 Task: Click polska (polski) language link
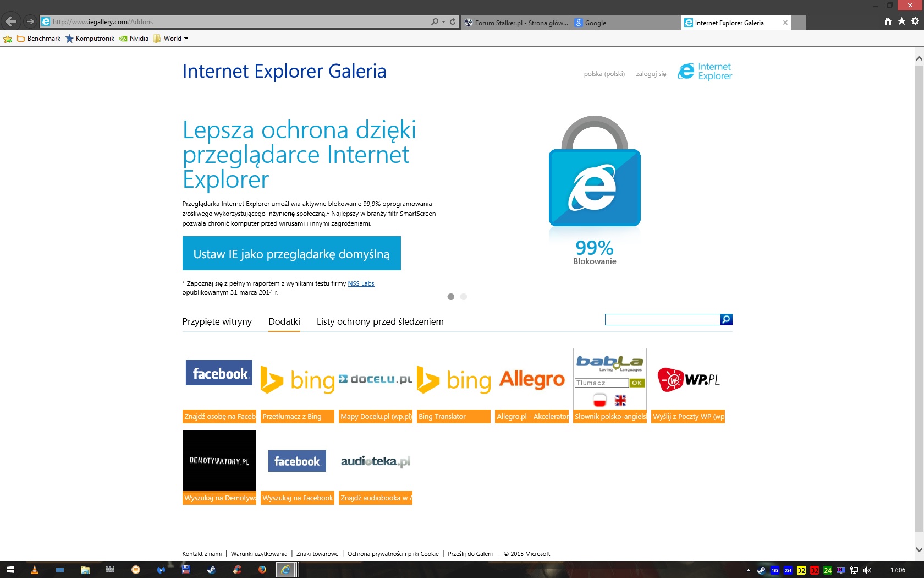point(604,74)
